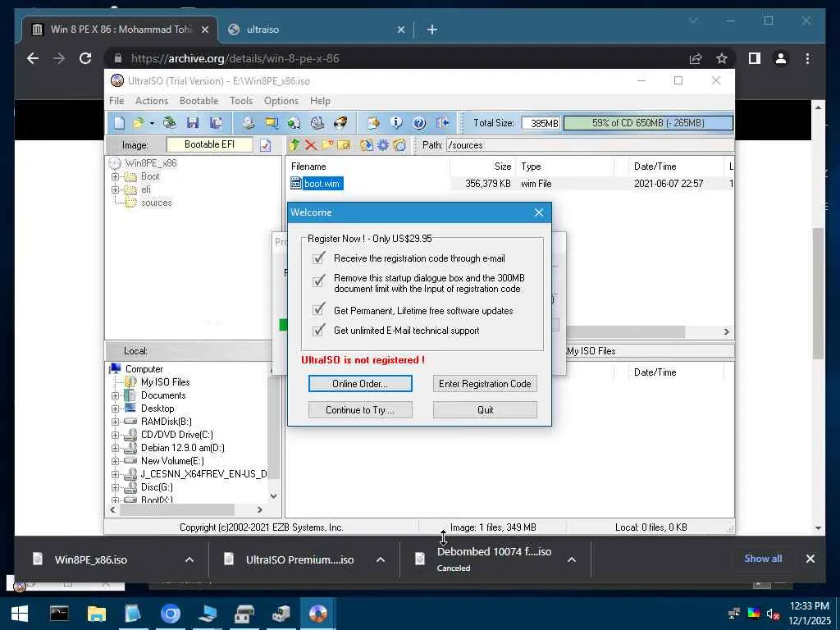Viewport: 840px width, 630px height.
Task: Open the Options menu
Action: click(281, 101)
